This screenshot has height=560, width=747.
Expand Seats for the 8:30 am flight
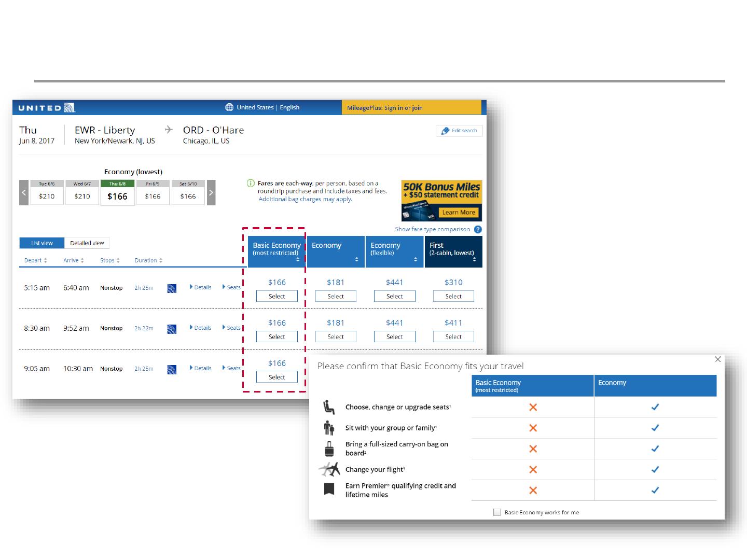pyautogui.click(x=231, y=328)
